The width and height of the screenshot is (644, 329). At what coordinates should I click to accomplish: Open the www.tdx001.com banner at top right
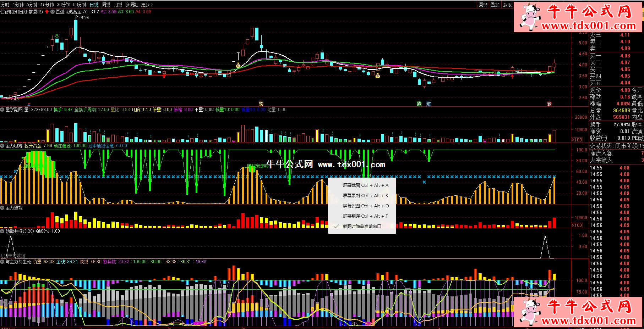[x=578, y=17]
